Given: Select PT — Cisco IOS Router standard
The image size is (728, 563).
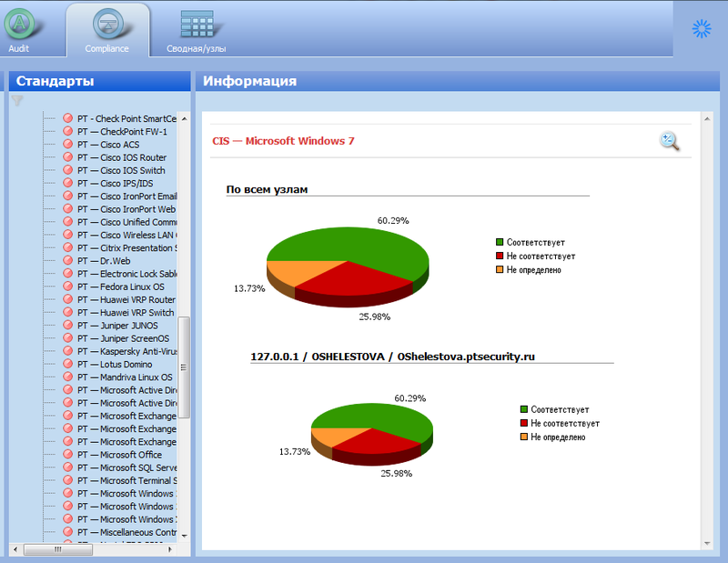Looking at the screenshot, I should click(x=122, y=158).
